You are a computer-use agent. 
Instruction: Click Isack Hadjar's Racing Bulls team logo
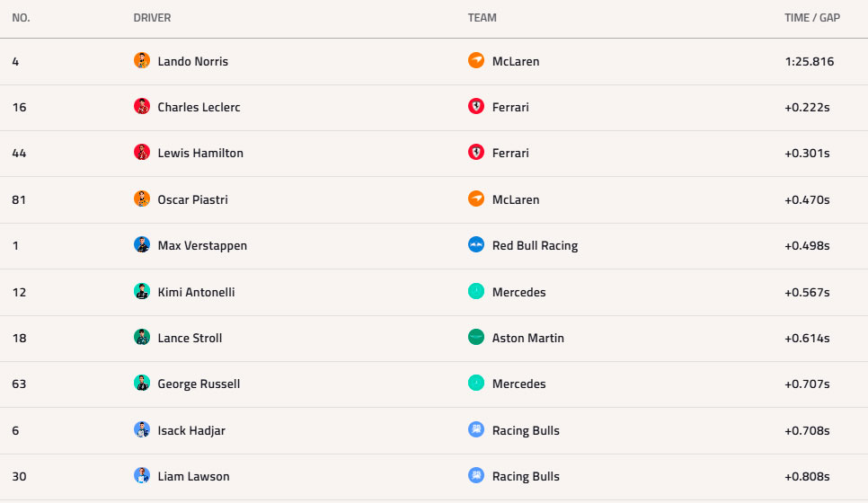(476, 430)
